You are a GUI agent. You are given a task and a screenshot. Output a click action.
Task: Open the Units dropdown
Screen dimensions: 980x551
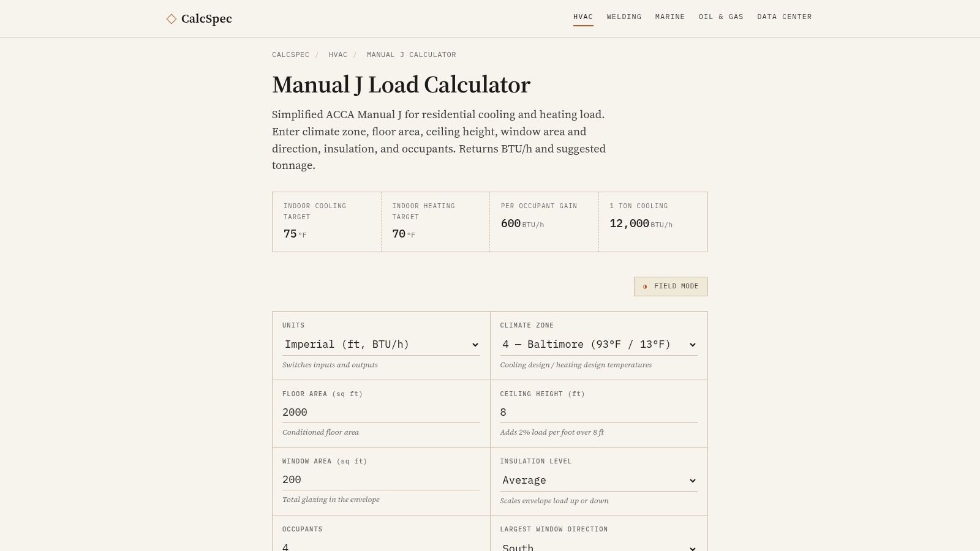381,345
